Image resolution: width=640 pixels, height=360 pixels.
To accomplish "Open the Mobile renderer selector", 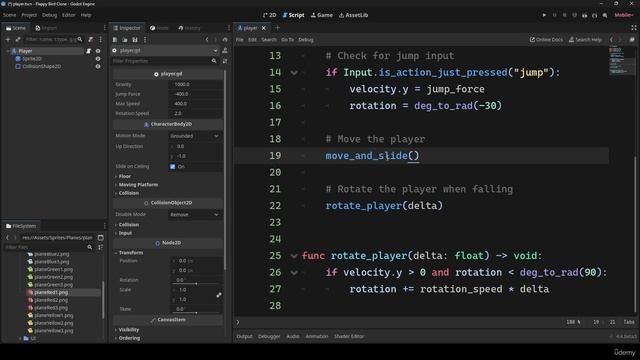I will 624,15.
